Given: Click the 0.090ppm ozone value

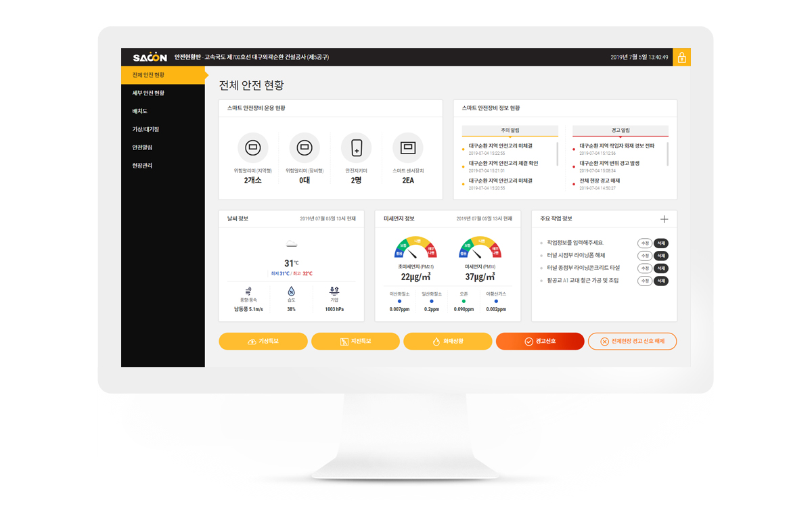Looking at the screenshot, I should [x=464, y=309].
